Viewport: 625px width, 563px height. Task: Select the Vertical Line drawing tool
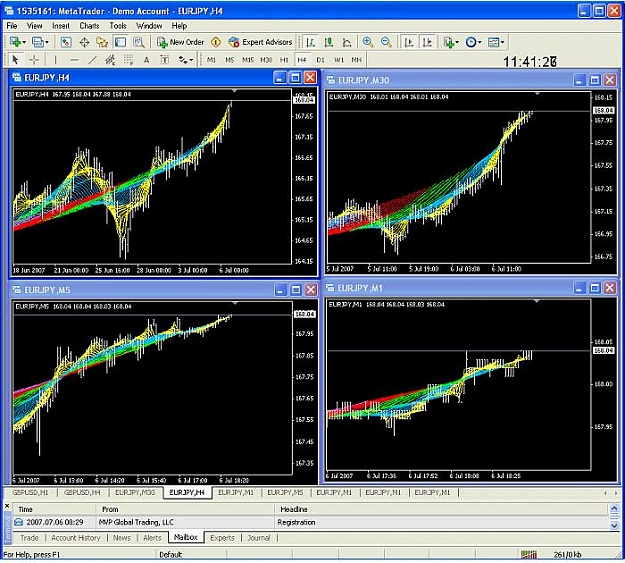point(55,60)
